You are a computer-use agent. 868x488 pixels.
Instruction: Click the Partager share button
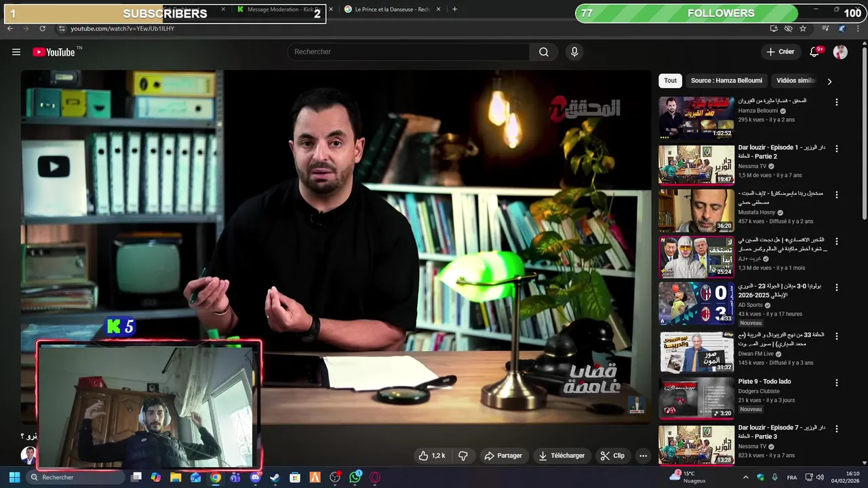tap(502, 455)
